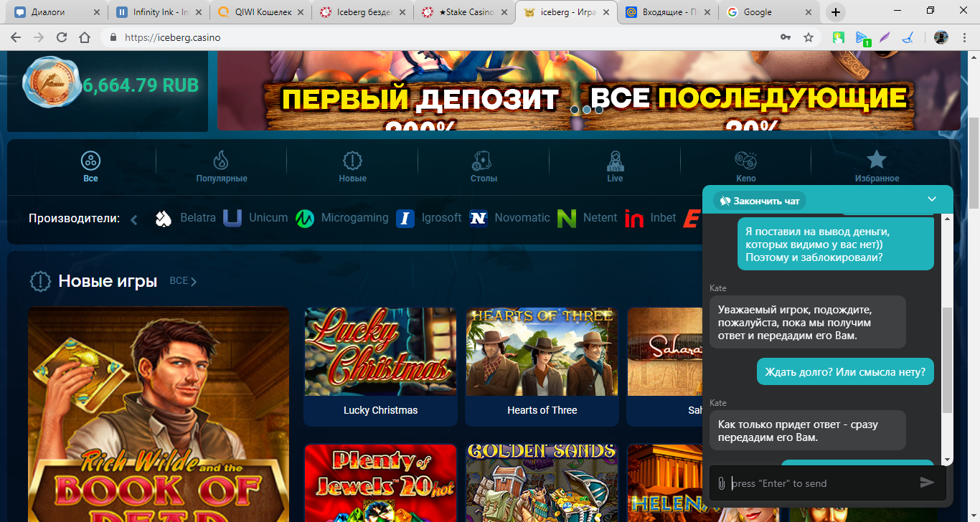Open the Популярные games category

tap(222, 167)
